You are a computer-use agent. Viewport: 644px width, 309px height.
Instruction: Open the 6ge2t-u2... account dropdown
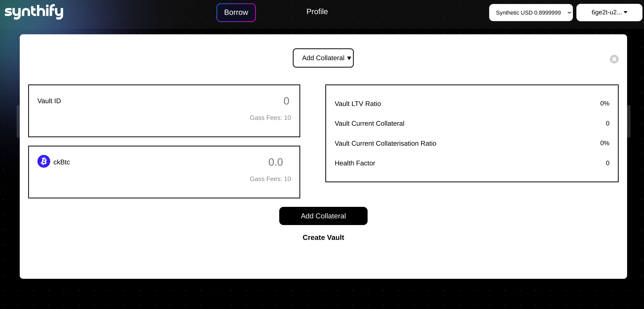[609, 13]
